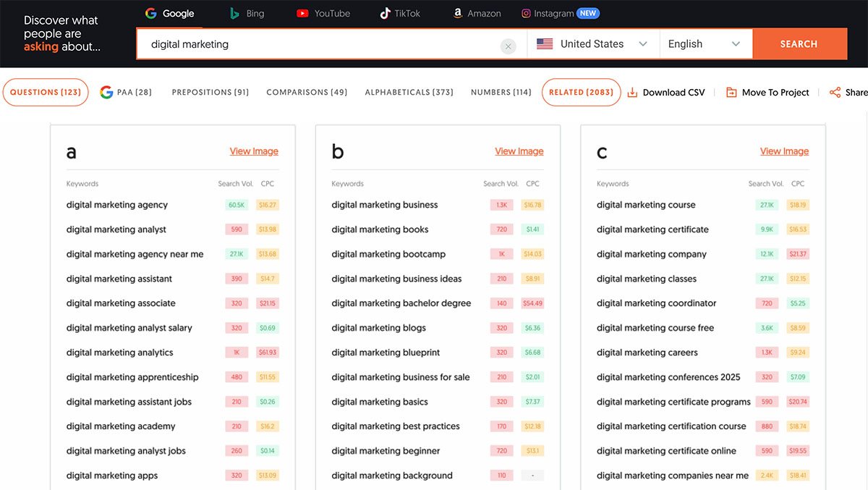Screen dimensions: 868x490
Task: Click the $16.78 CPC badge
Action: click(532, 205)
